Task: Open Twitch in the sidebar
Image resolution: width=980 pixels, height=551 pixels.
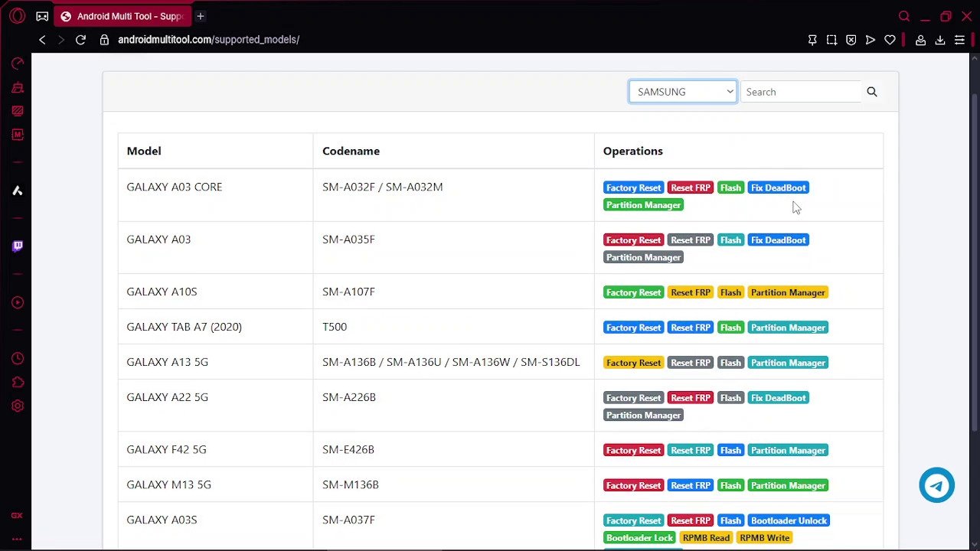Action: coord(17,246)
